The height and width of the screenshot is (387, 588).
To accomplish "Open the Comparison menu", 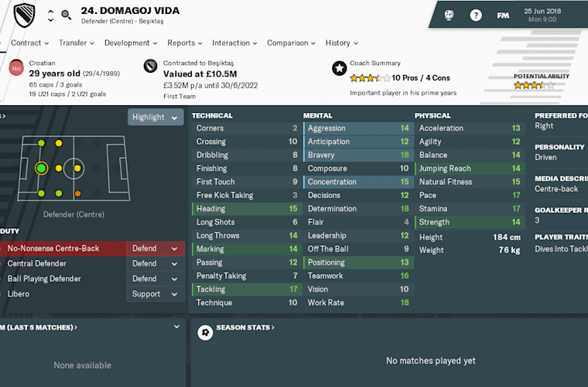I will 292,43.
